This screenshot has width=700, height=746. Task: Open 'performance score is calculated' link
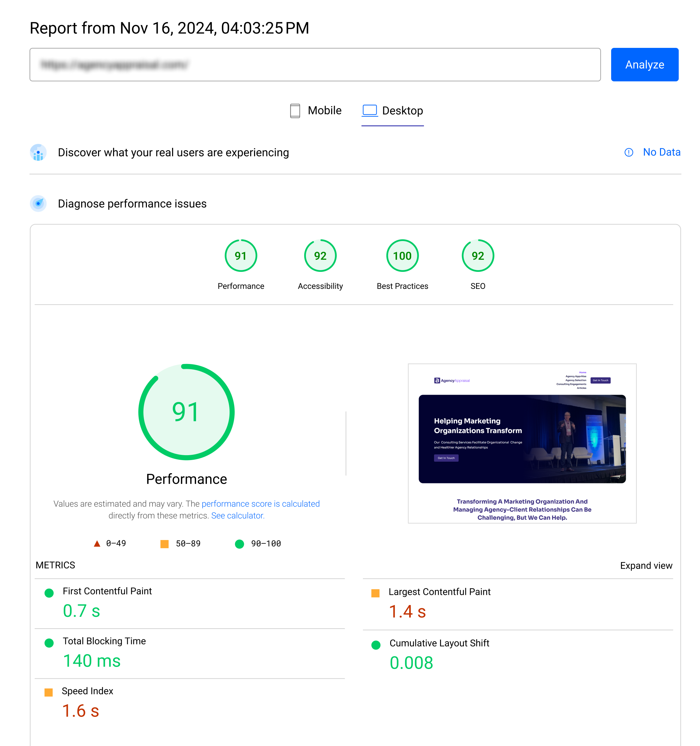click(x=260, y=504)
